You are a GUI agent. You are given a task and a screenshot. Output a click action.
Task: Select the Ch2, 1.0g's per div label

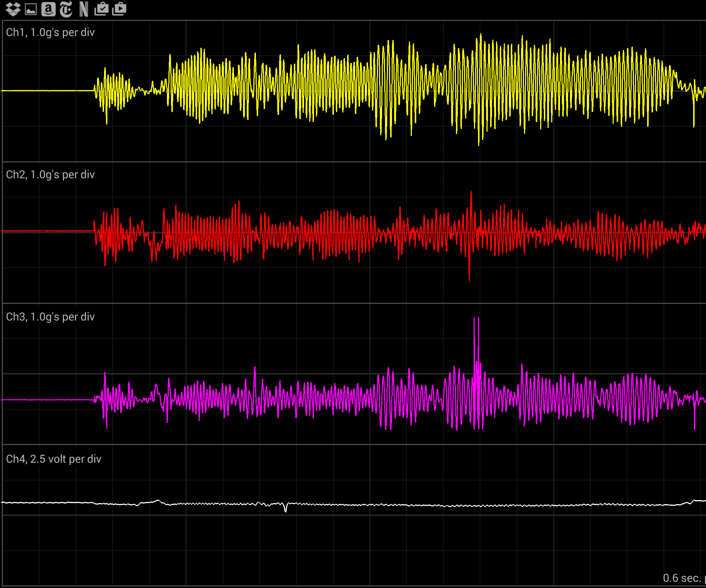click(x=50, y=175)
